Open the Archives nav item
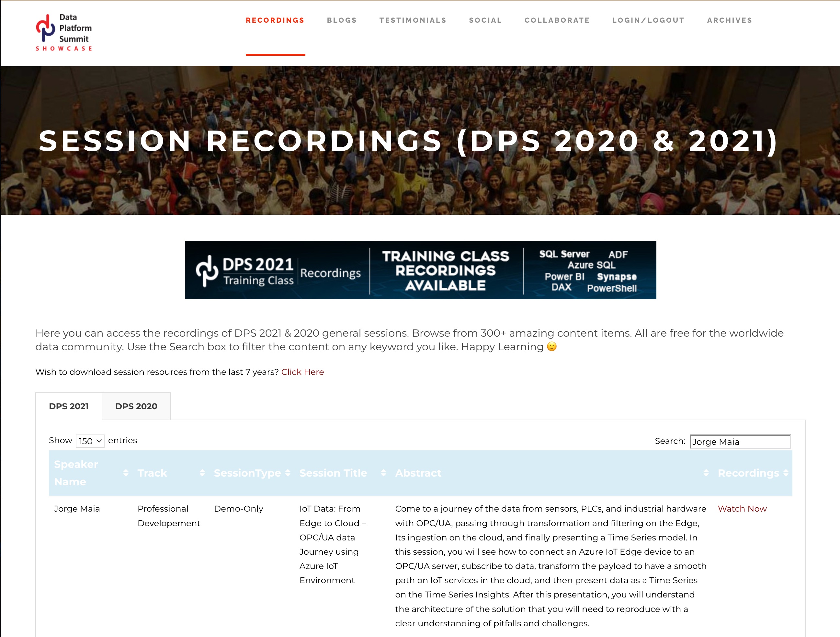840x637 pixels. tap(730, 20)
